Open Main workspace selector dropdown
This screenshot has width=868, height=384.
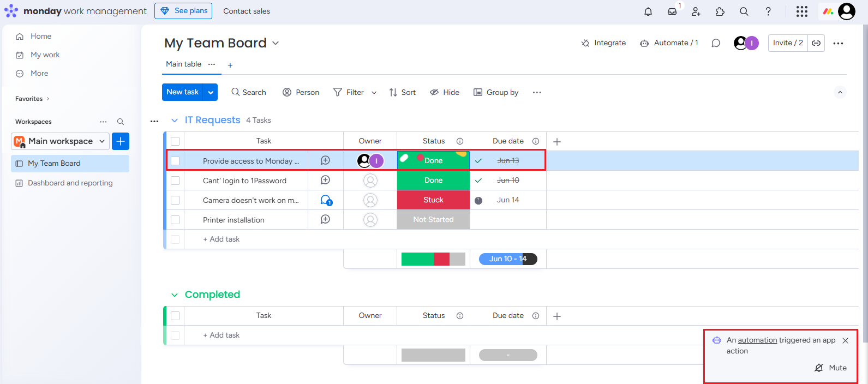coord(61,141)
